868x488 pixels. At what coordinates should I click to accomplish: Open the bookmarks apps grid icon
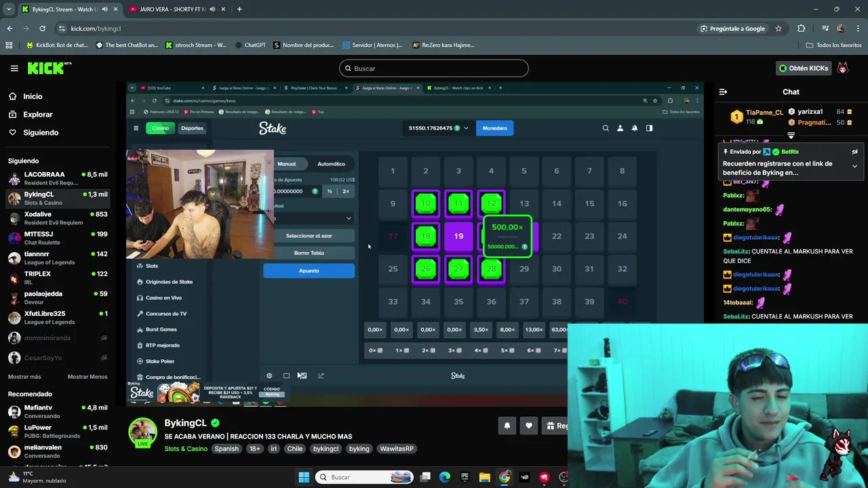[x=9, y=45]
